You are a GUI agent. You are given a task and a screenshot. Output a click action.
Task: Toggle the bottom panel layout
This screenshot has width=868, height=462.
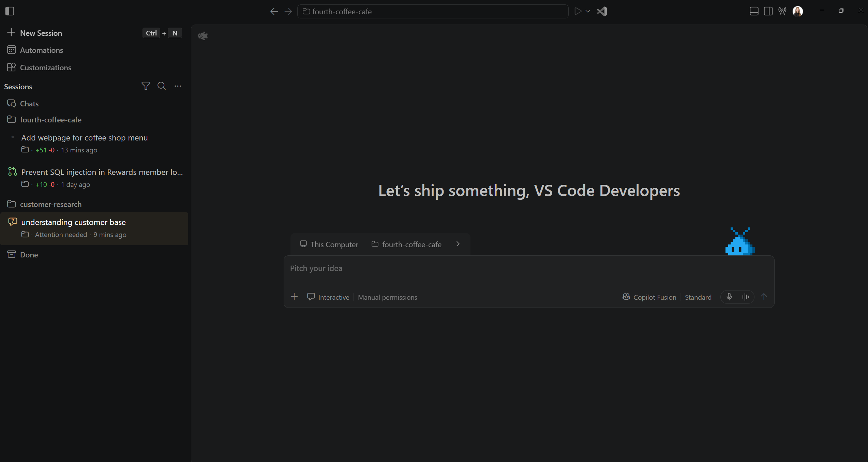coord(754,11)
